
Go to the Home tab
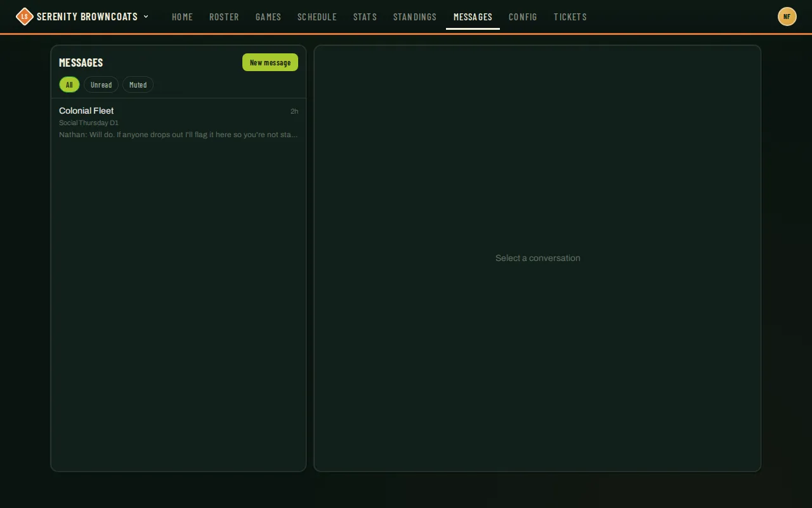(182, 17)
